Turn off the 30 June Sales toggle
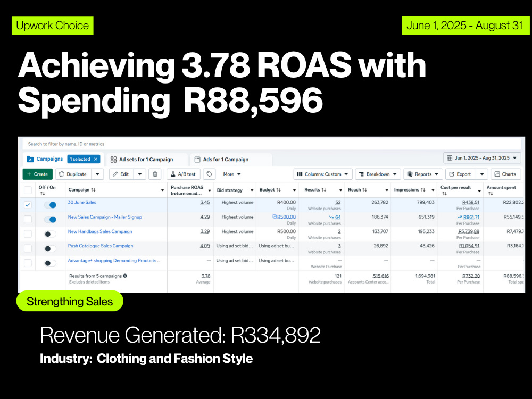532x399 pixels. point(50,205)
